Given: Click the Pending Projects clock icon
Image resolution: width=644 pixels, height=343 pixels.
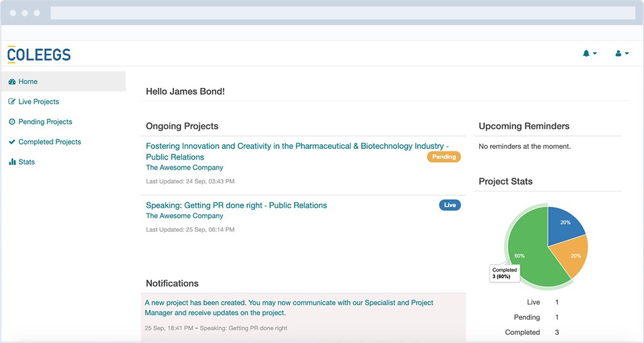Looking at the screenshot, I should pos(12,122).
